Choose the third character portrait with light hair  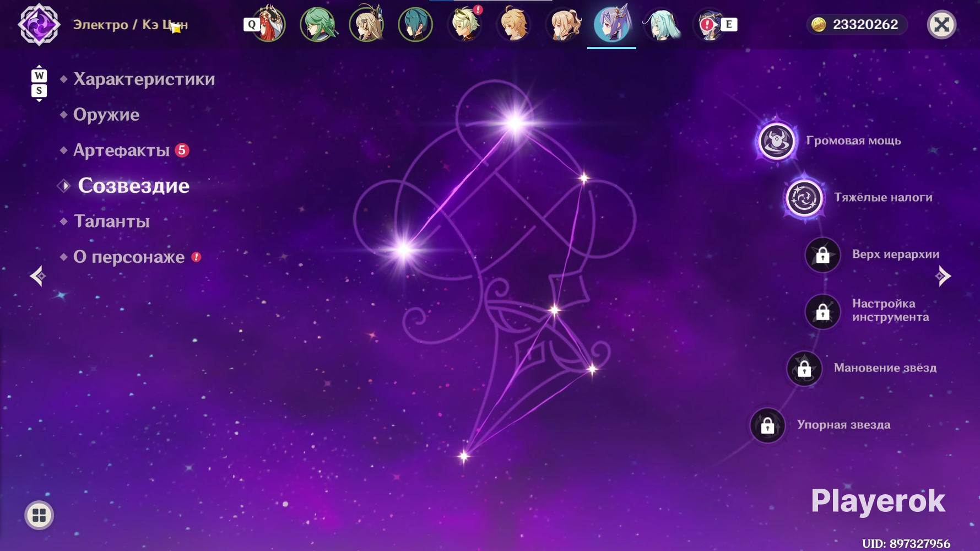click(367, 24)
